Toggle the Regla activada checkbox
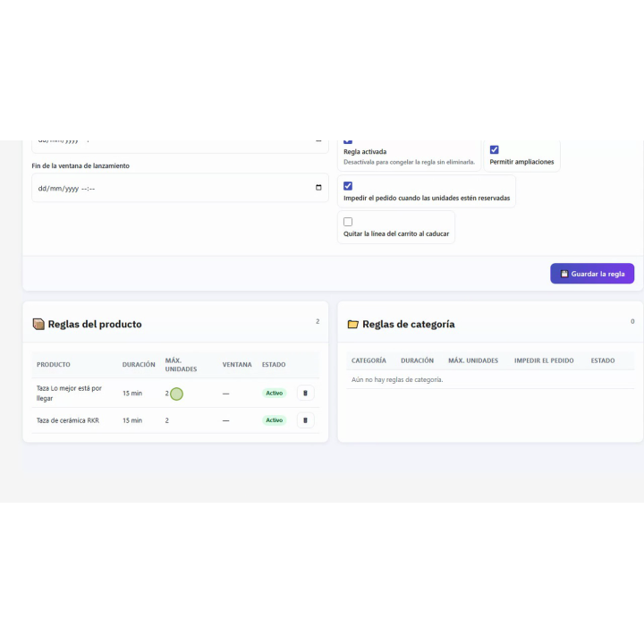This screenshot has height=644, width=644. tap(348, 141)
